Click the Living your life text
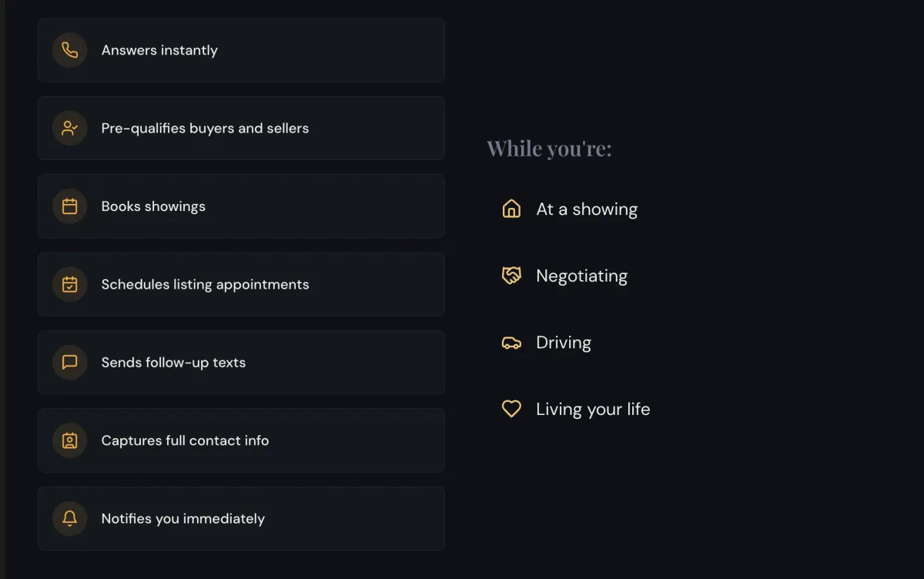 tap(593, 409)
